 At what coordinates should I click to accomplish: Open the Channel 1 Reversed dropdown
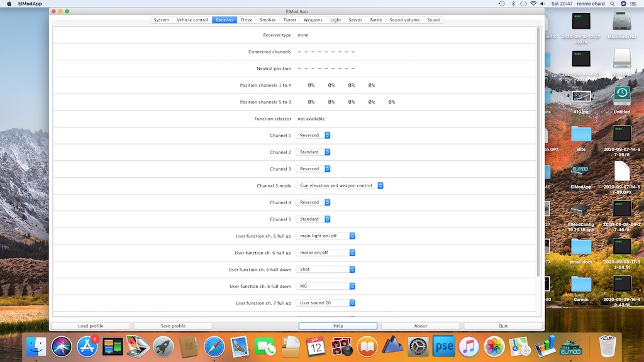(313, 135)
